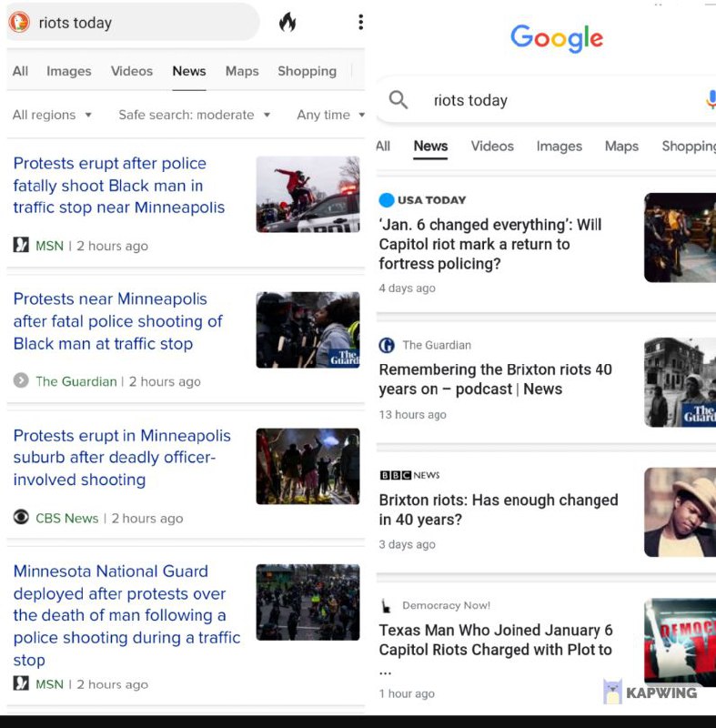Click the DuckDuckGo riots today search field
Screen dimensions: 716x728
(x=133, y=22)
